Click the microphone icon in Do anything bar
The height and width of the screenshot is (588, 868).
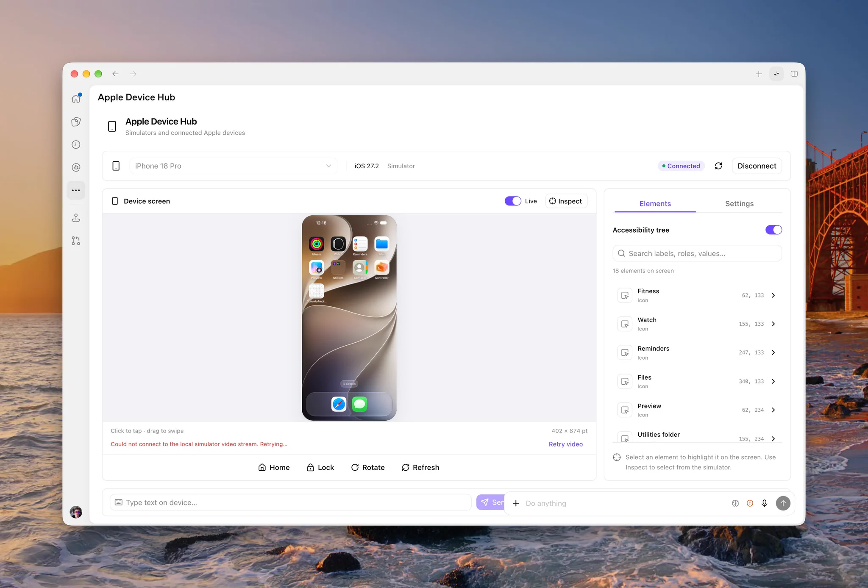point(765,503)
